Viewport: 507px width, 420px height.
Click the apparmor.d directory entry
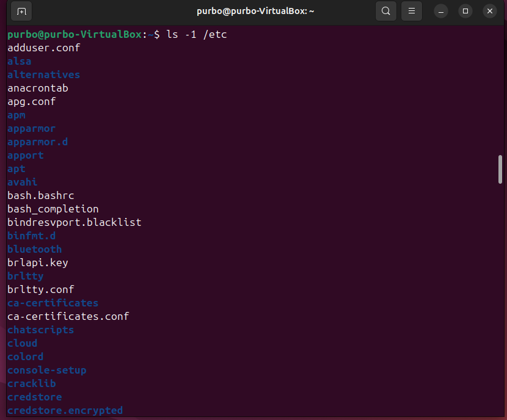(x=38, y=142)
